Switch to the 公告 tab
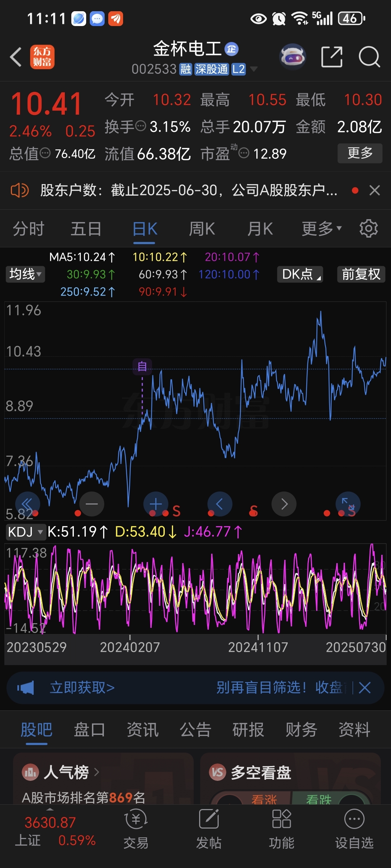Image resolution: width=391 pixels, height=868 pixels. [x=195, y=730]
